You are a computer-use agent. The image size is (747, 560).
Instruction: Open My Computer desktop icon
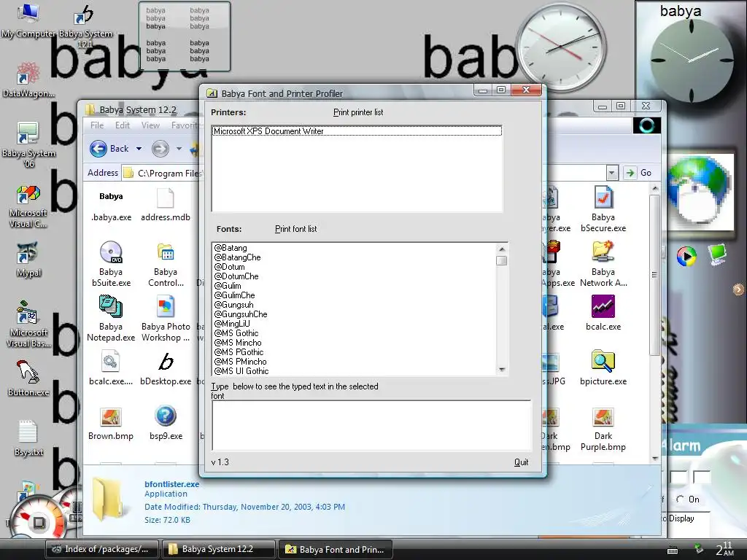(x=28, y=21)
